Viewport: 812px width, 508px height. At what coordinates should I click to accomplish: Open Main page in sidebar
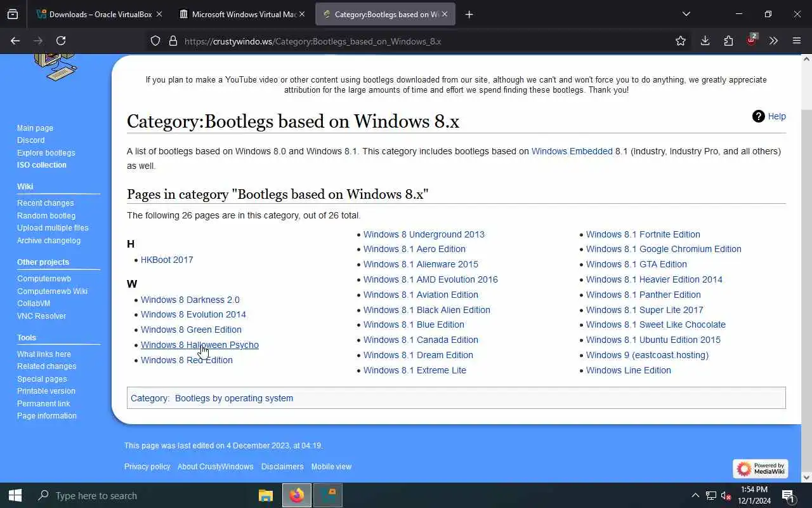point(35,128)
